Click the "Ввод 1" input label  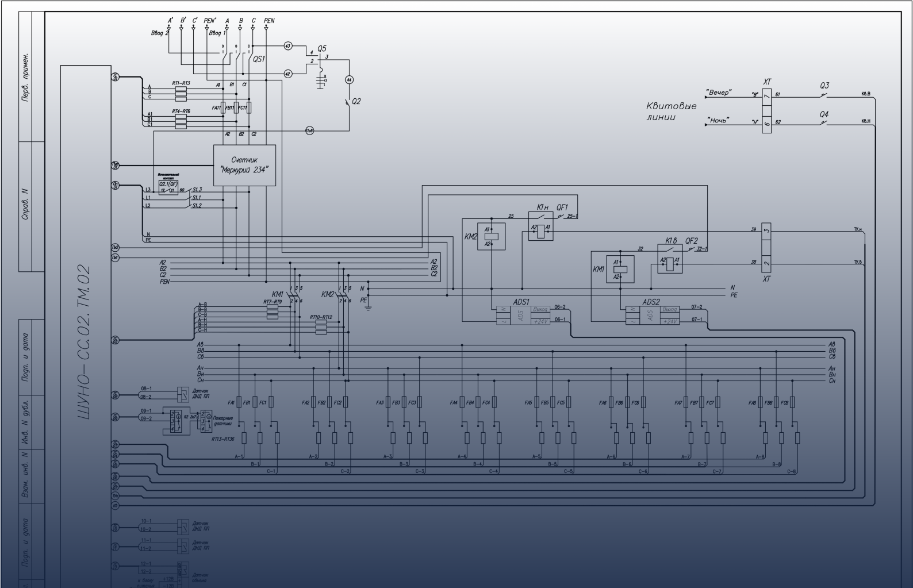click(x=218, y=33)
